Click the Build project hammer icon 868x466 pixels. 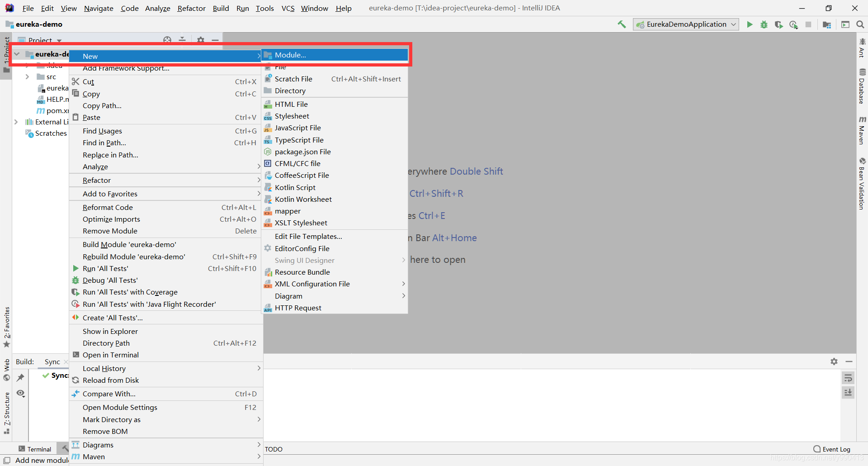click(622, 24)
